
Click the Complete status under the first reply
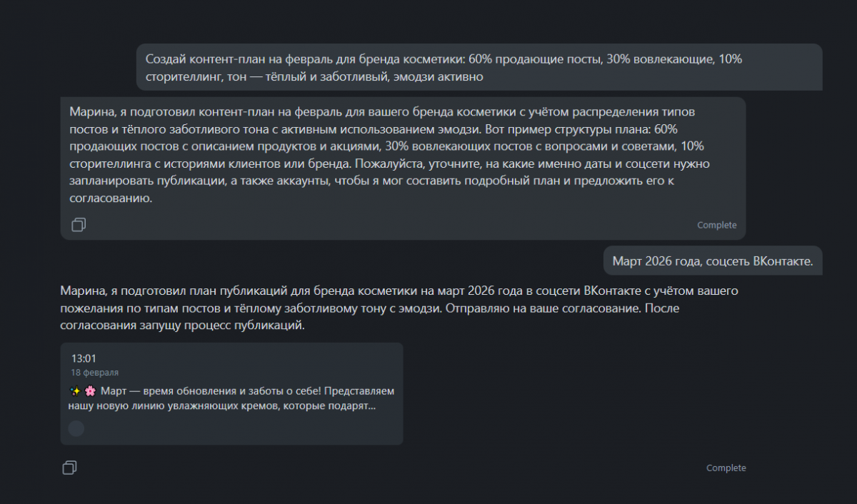(716, 225)
